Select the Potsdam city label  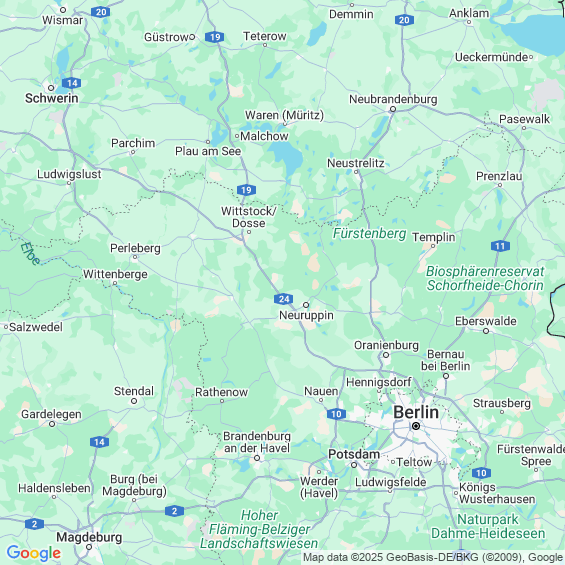coord(354,454)
